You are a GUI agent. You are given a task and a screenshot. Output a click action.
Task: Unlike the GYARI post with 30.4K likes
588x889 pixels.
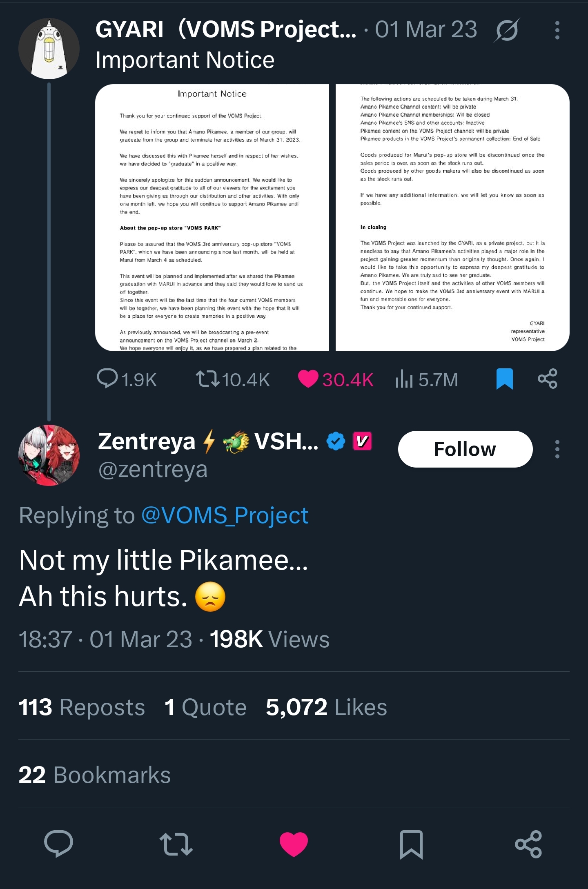coord(308,379)
